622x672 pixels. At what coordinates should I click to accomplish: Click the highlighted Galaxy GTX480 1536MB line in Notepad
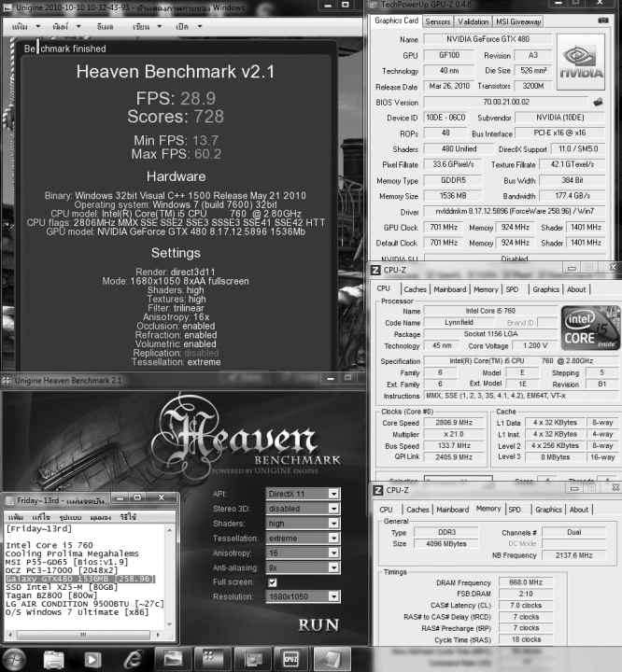79,579
